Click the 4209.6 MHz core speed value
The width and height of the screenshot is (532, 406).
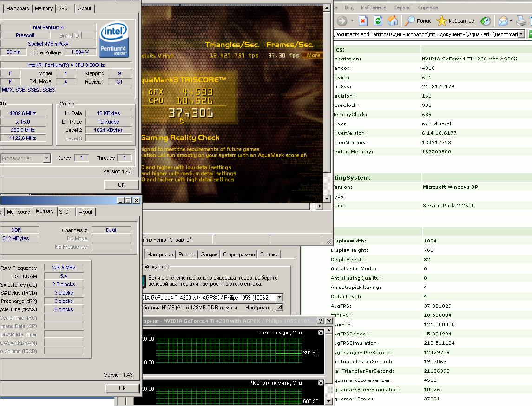coord(23,113)
